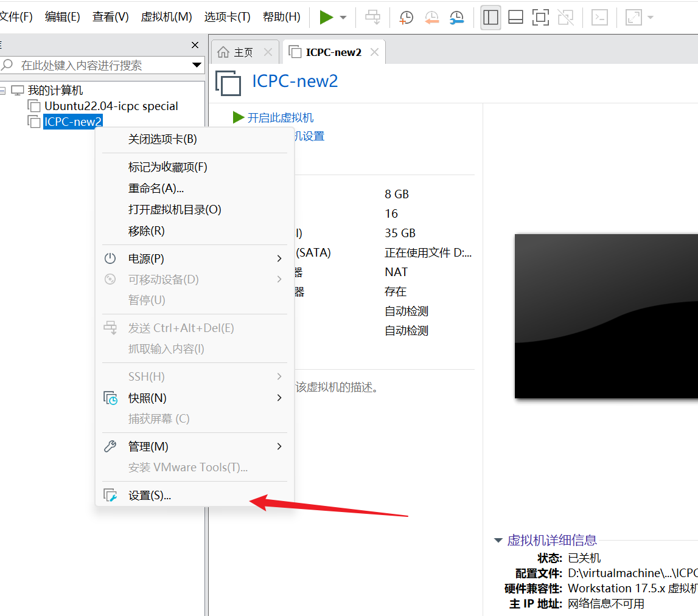Toggle full screen mode with the bracket icon

coord(540,17)
